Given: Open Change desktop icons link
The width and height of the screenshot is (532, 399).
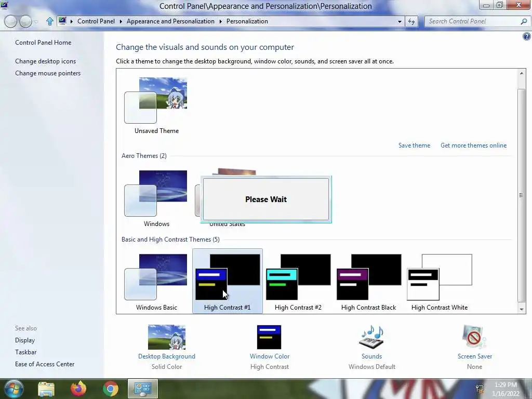Looking at the screenshot, I should 46,61.
